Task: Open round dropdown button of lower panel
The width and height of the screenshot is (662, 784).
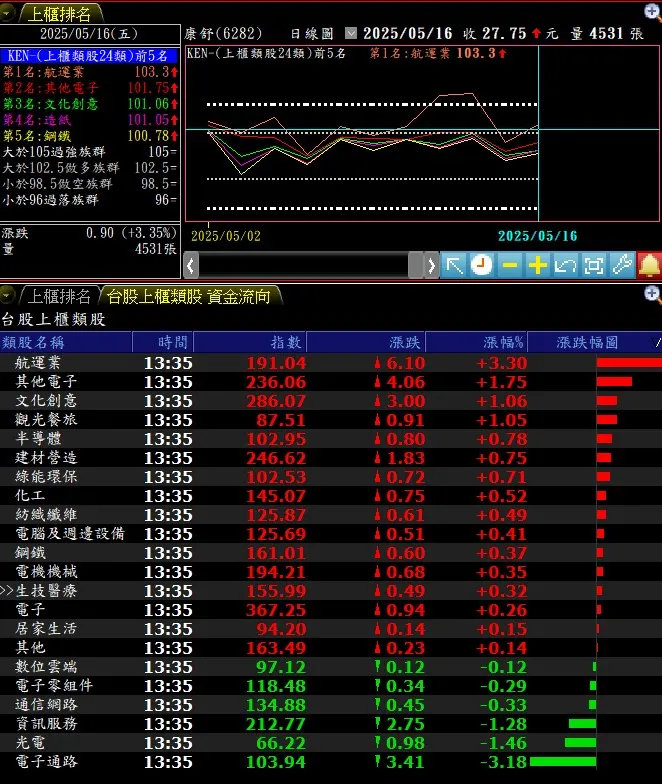Action: [x=7, y=296]
